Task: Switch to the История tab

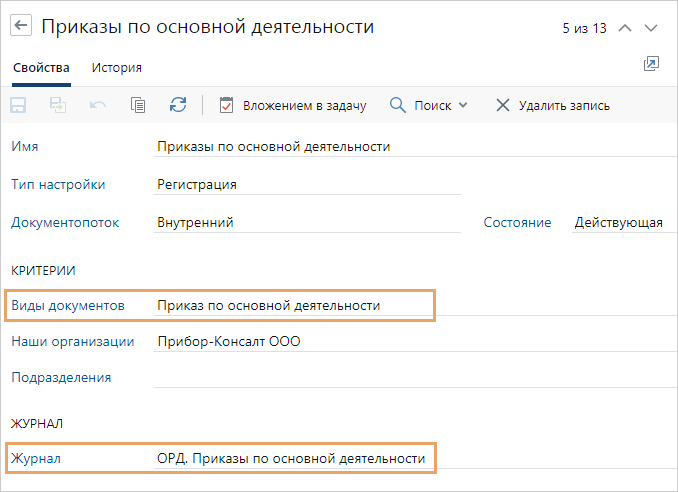Action: pyautogui.click(x=116, y=68)
